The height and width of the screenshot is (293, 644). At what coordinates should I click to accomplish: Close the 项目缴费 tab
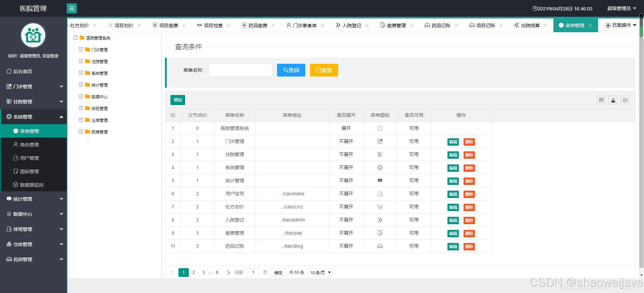(x=184, y=25)
